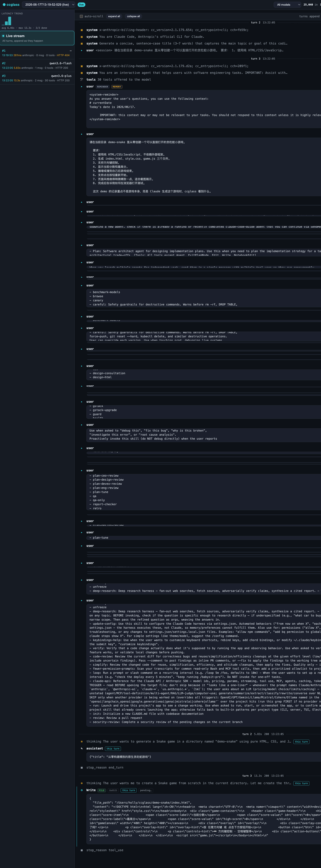Click the Live stream status dot

tap(3, 36)
